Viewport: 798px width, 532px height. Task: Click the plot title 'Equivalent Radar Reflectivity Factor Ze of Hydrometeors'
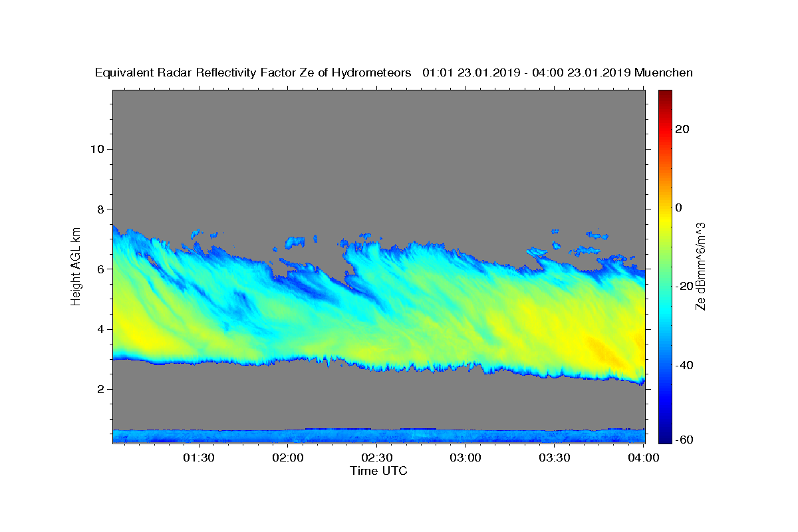253,73
